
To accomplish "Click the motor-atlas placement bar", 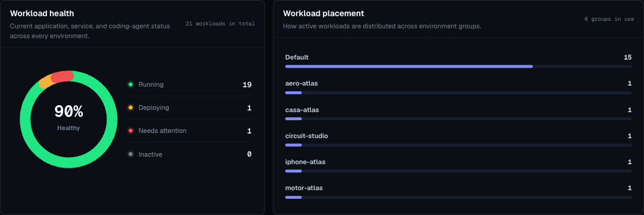I will point(458,198).
